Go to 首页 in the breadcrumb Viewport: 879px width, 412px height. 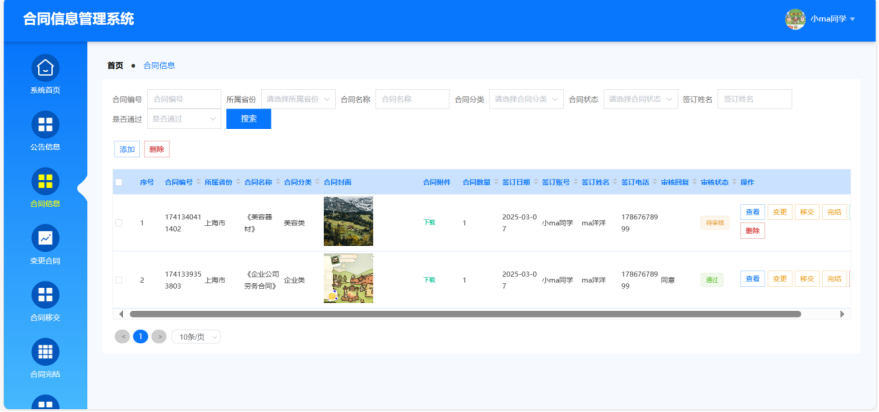coord(115,66)
